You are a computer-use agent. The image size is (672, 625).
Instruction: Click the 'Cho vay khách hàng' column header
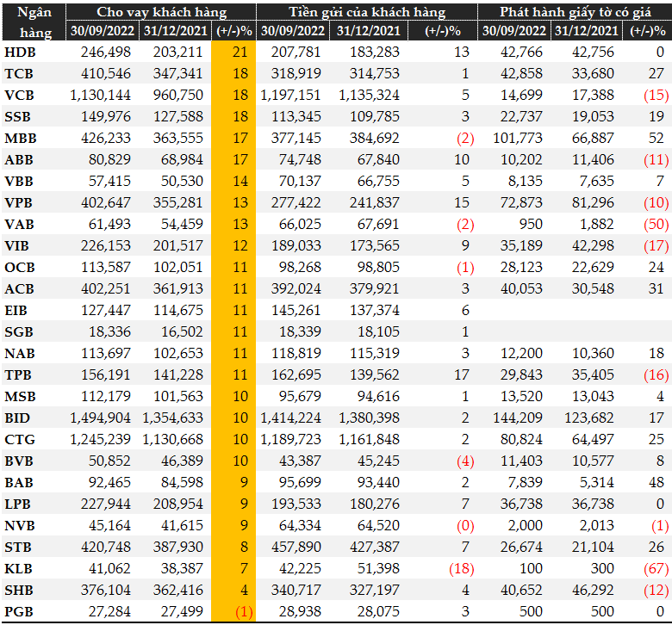click(161, 12)
